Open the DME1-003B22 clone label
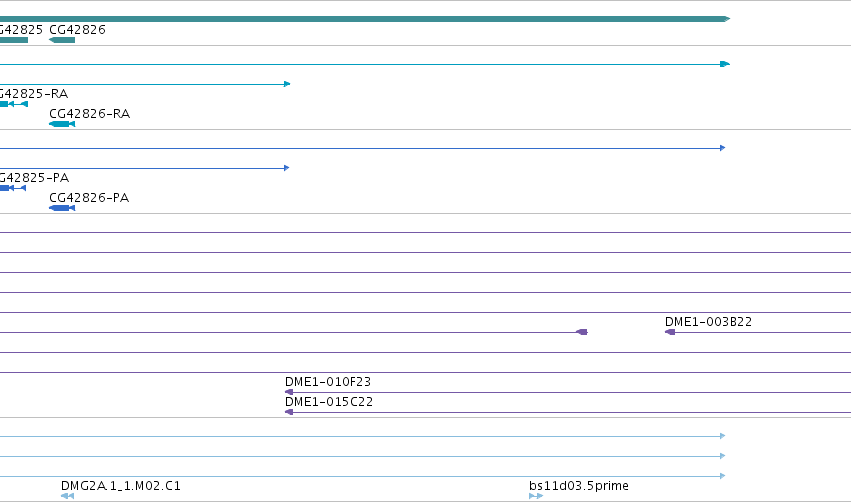The image size is (851, 502). [x=708, y=322]
